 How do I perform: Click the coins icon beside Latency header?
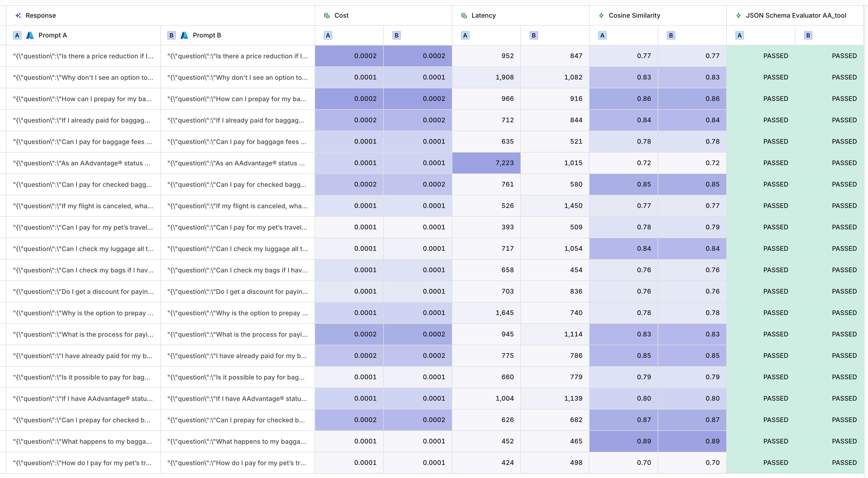coord(464,16)
